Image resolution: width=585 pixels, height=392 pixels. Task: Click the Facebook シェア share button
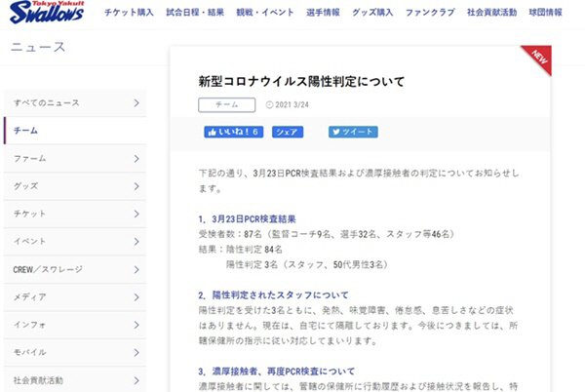pyautogui.click(x=288, y=132)
